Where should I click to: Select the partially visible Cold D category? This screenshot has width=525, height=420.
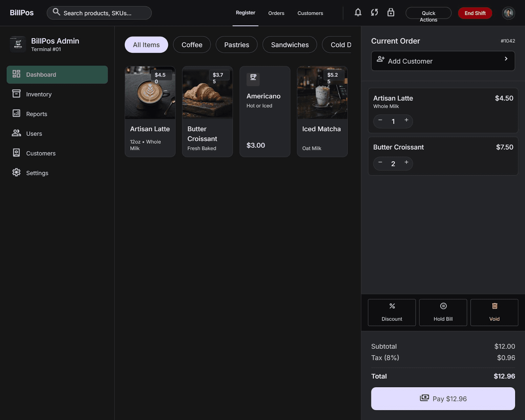click(337, 45)
